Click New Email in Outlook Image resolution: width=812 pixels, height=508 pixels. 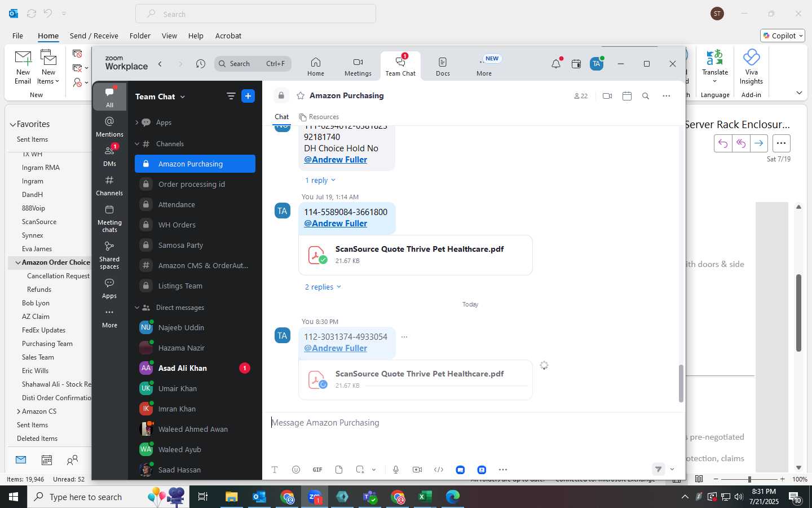(23, 67)
